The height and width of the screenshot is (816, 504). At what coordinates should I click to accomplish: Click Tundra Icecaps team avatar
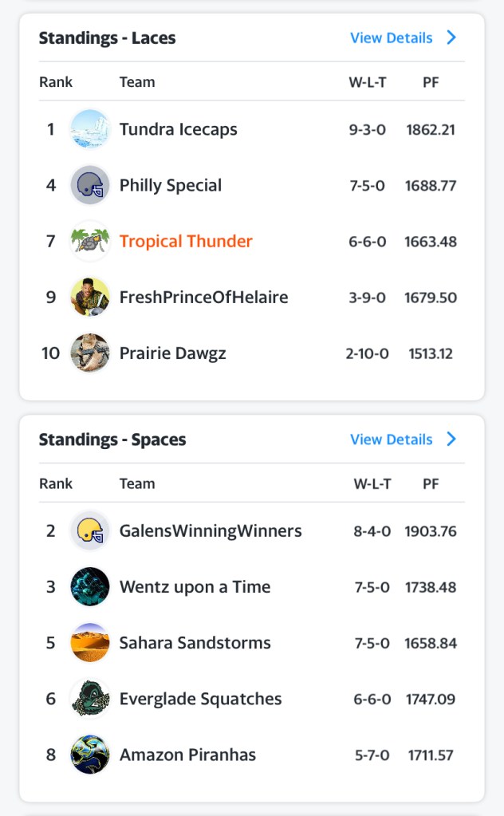tap(89, 129)
